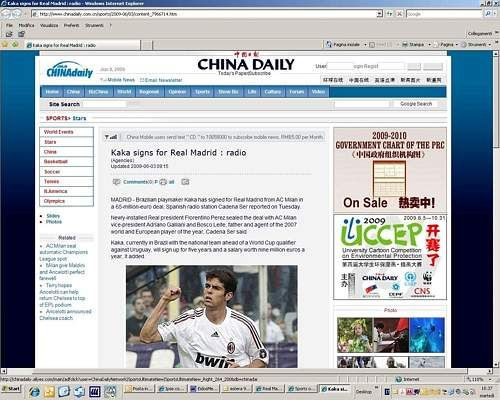The image size is (500, 400).
Task: Click the User login input field
Action: click(340, 66)
